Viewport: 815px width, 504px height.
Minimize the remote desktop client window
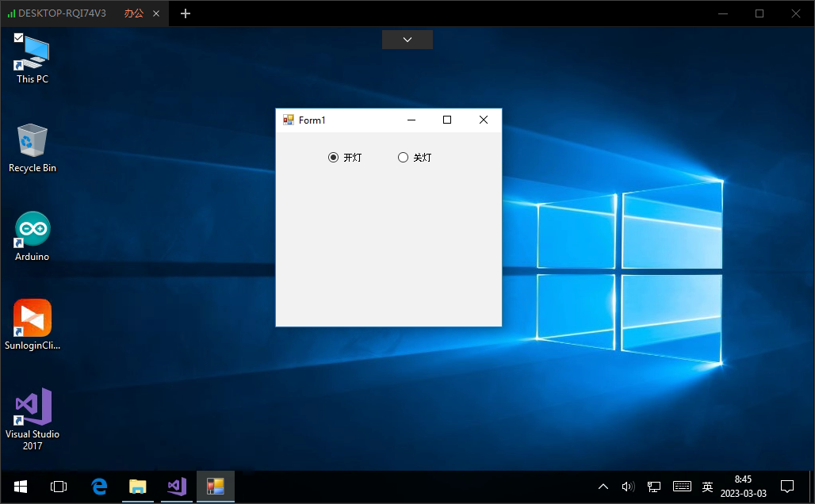point(723,13)
